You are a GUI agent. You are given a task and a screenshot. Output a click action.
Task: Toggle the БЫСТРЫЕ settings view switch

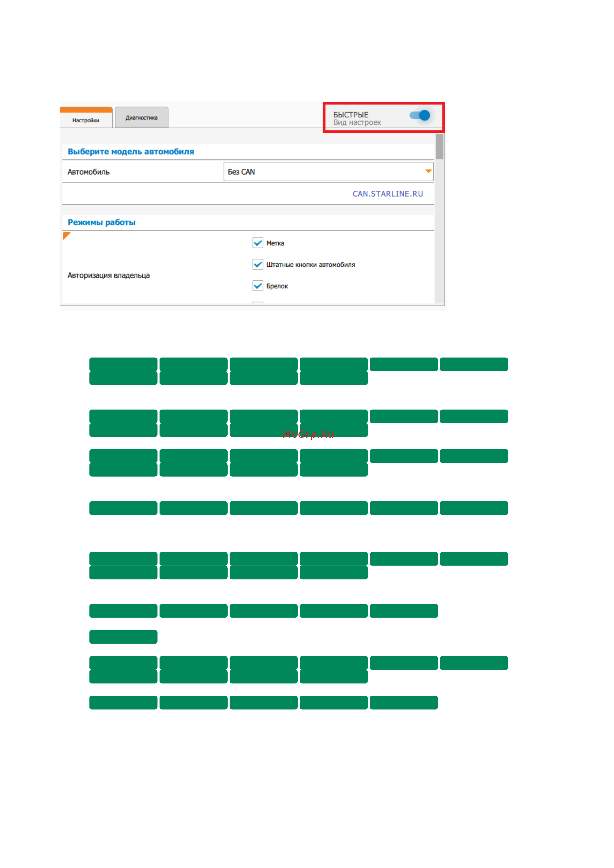421,115
